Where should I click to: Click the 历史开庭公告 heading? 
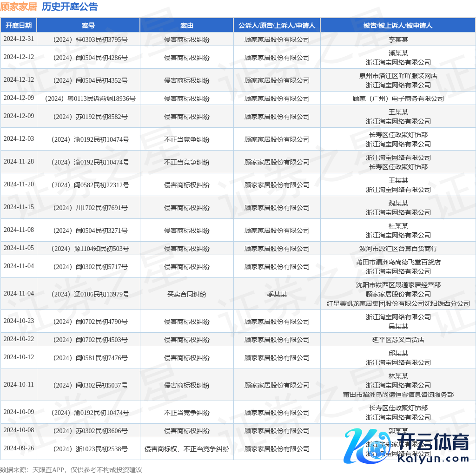[70, 7]
